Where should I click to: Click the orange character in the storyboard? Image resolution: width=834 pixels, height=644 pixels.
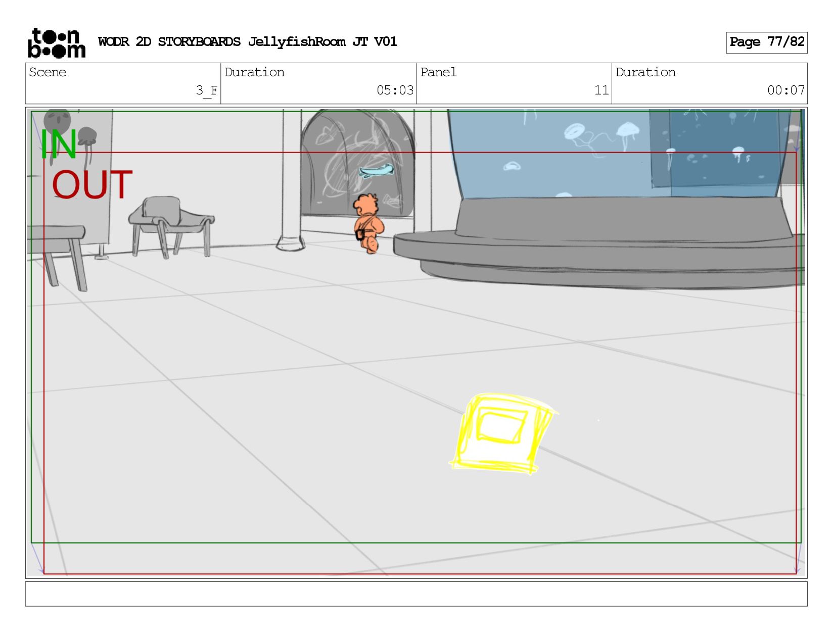pos(368,223)
